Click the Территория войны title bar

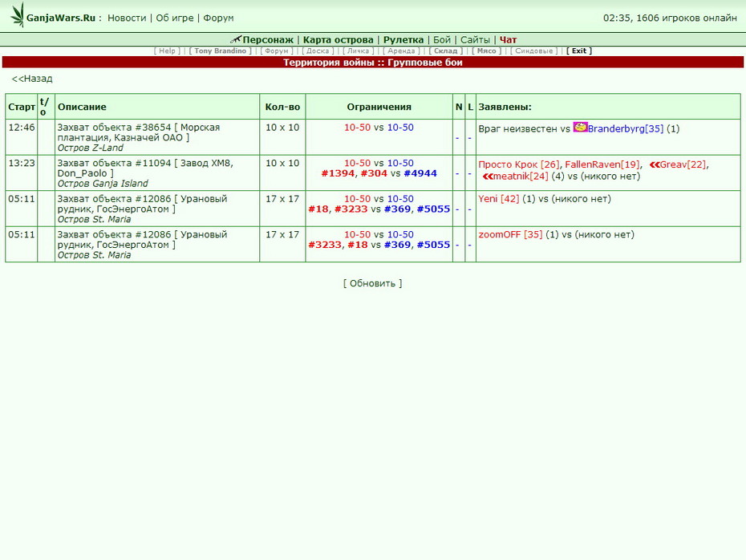tap(372, 63)
